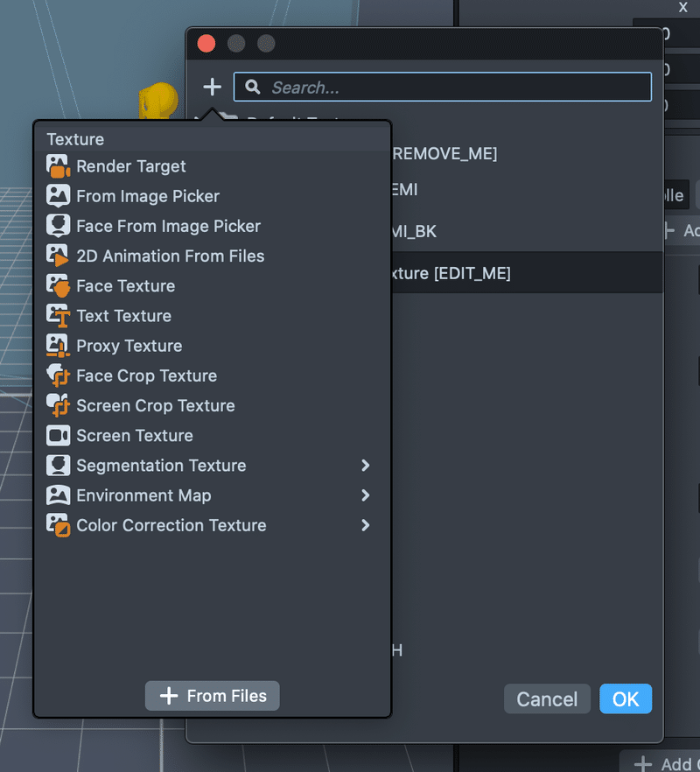Open Environment Map submenu label
The image size is (700, 772).
click(143, 495)
